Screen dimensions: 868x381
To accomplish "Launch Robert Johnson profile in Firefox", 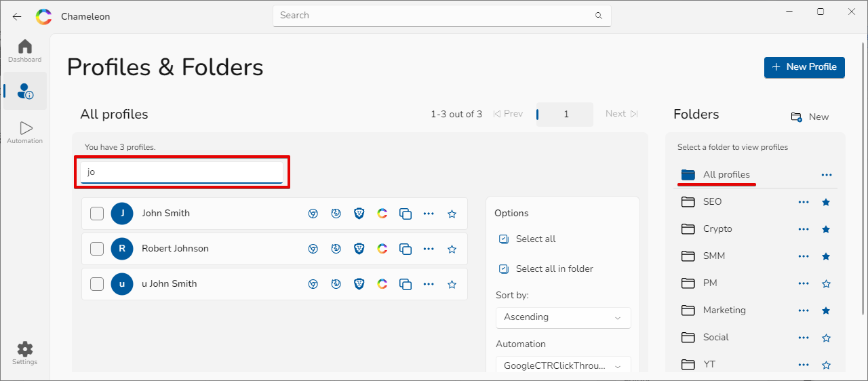I will coord(336,249).
